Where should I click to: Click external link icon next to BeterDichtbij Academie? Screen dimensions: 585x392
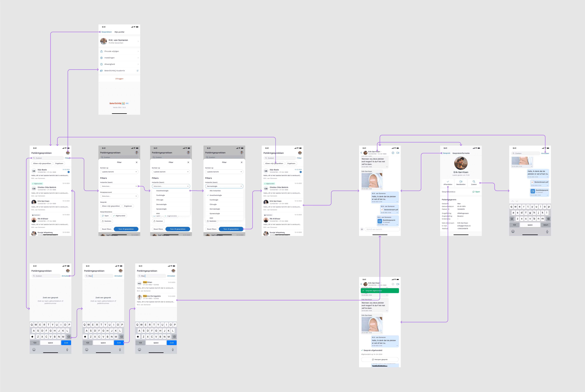click(137, 71)
